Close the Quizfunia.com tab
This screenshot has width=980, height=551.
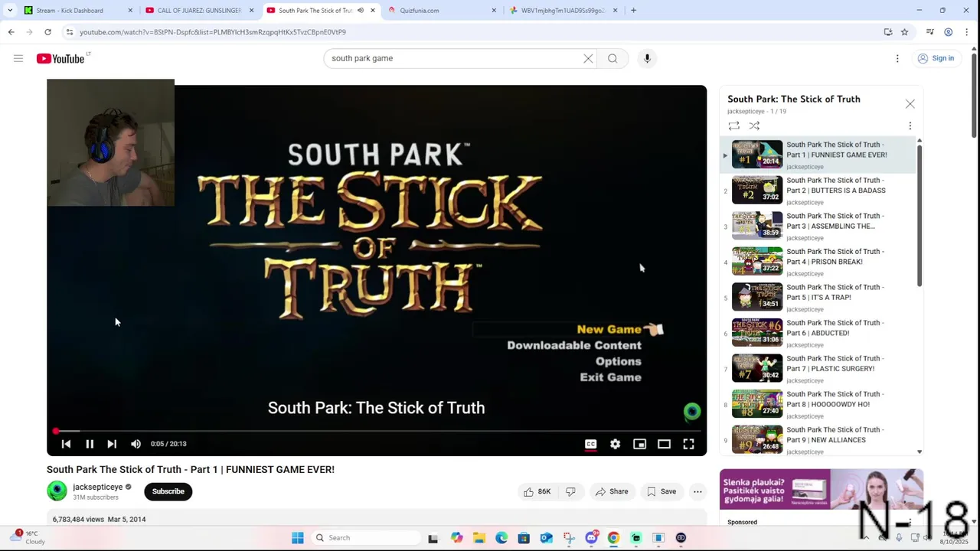coord(494,11)
